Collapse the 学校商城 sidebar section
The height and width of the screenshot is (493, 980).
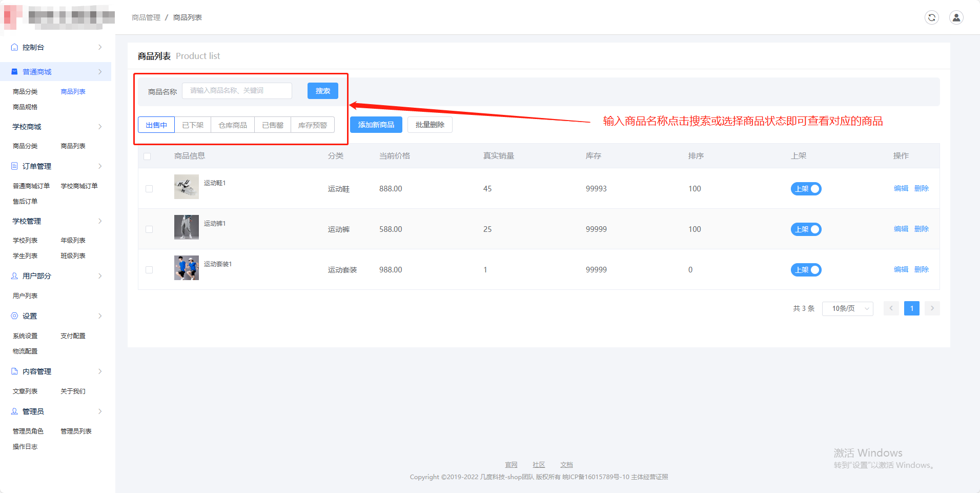(100, 127)
